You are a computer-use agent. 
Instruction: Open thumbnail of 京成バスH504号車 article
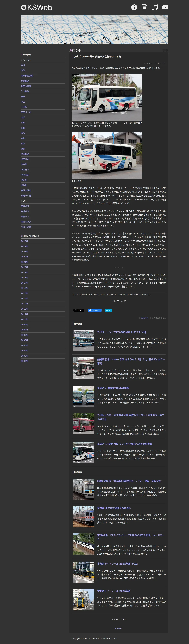coord(84,453)
